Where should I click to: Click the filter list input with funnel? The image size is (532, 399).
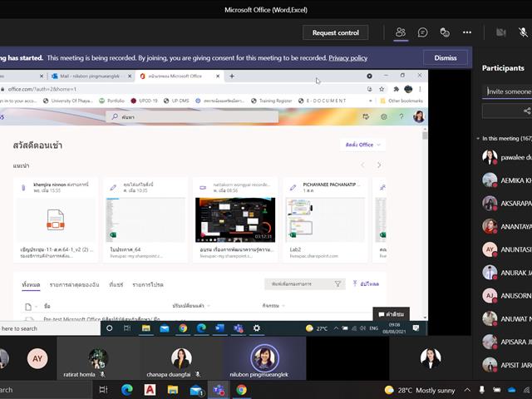(305, 284)
